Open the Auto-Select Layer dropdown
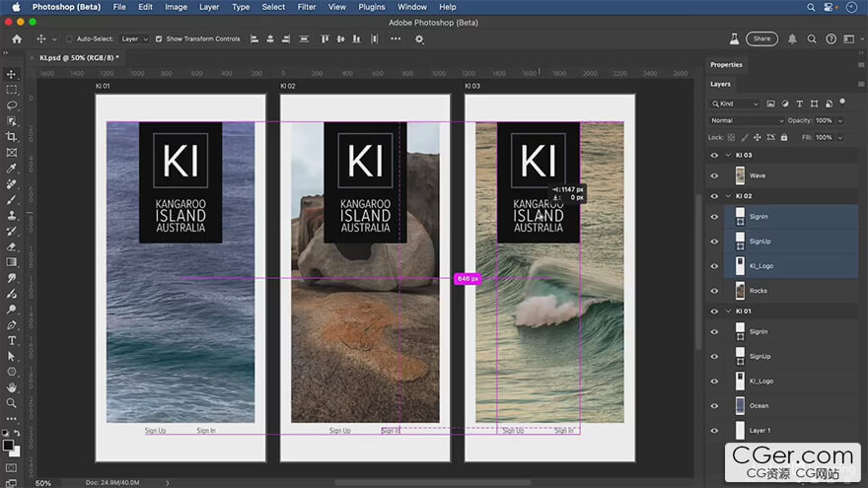This screenshot has height=488, width=868. pos(134,38)
